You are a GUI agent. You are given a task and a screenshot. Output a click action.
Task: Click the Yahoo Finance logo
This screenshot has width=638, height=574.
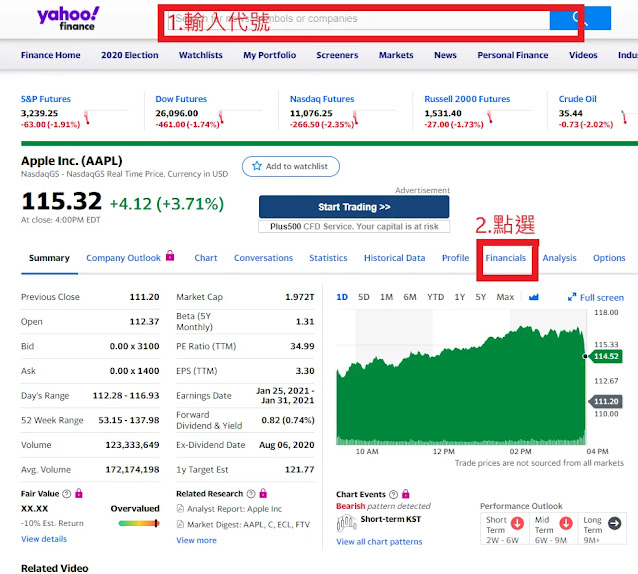point(68,18)
